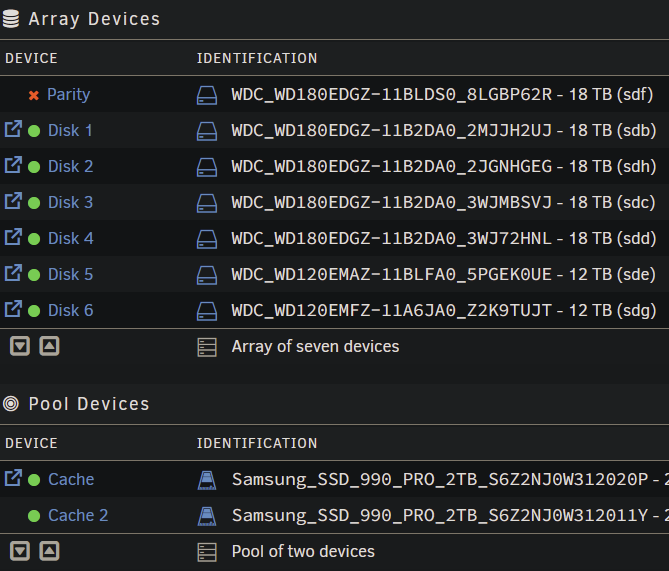This screenshot has width=669, height=571.
Task: Select identification text ending 3WJMBSVJ
Action: 392,202
